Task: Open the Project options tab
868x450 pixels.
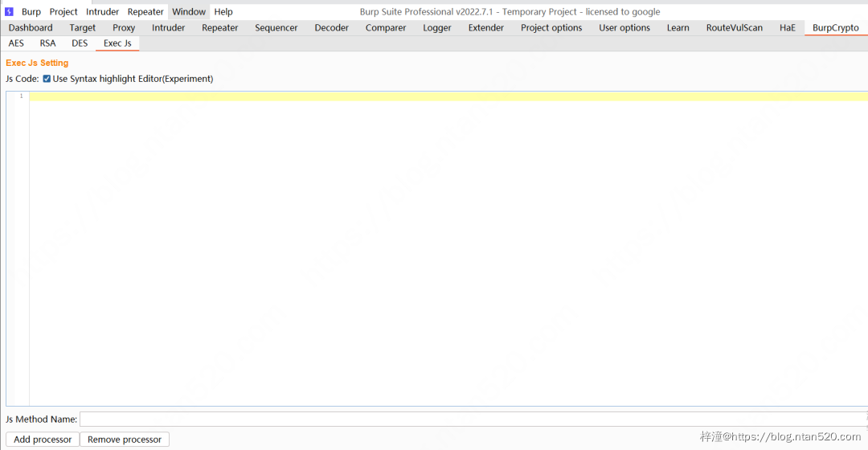Action: pyautogui.click(x=551, y=27)
